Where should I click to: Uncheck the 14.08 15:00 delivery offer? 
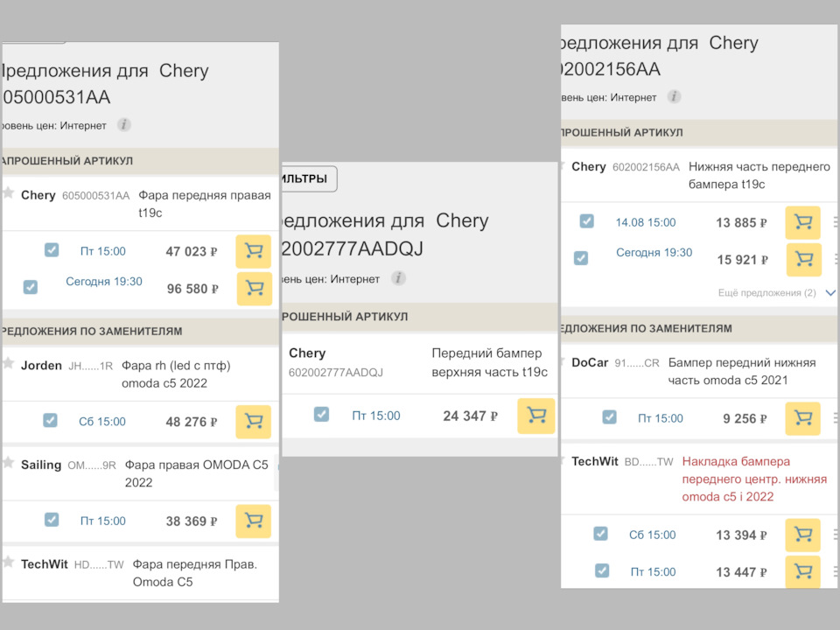click(586, 221)
